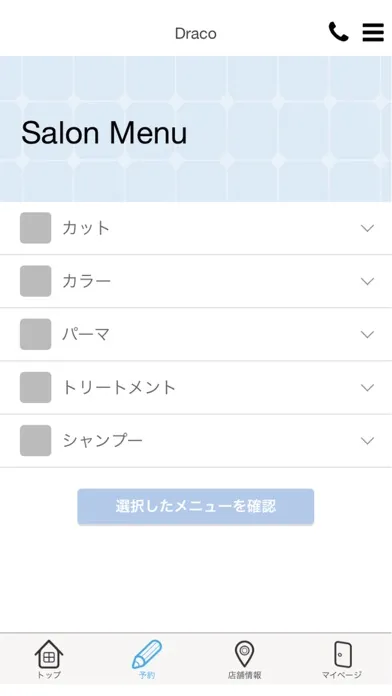This screenshot has width=392, height=696.
Task: Select the トリートメント menu label
Action: (119, 388)
